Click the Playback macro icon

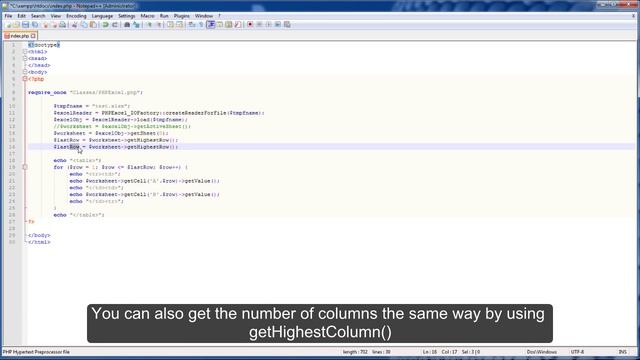point(269,24)
